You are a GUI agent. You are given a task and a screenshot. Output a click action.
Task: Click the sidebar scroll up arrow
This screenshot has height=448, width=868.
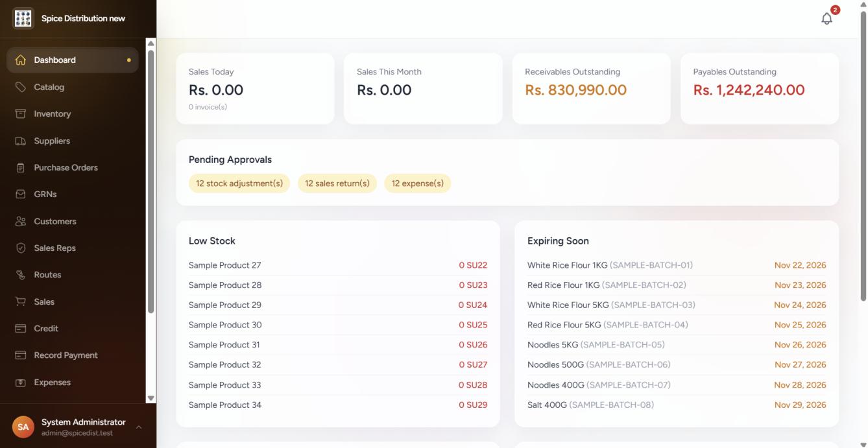tap(151, 43)
